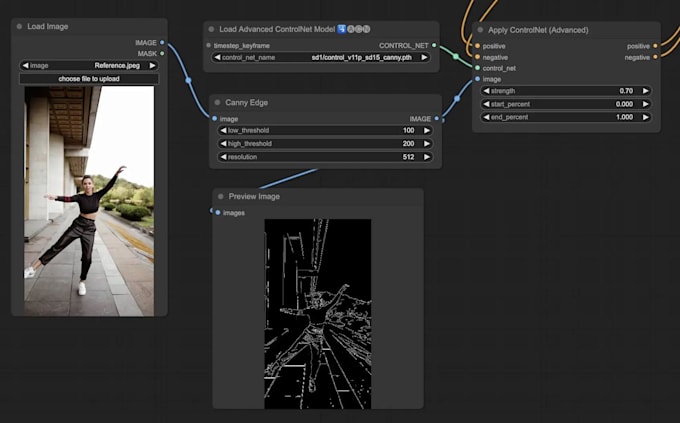Increase low_threshold with its right arrow
680x423 pixels.
point(427,130)
